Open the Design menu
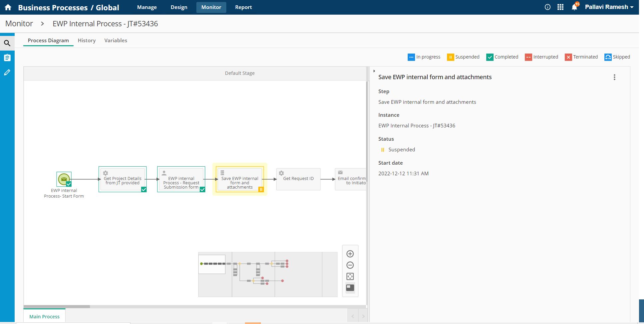 click(179, 7)
